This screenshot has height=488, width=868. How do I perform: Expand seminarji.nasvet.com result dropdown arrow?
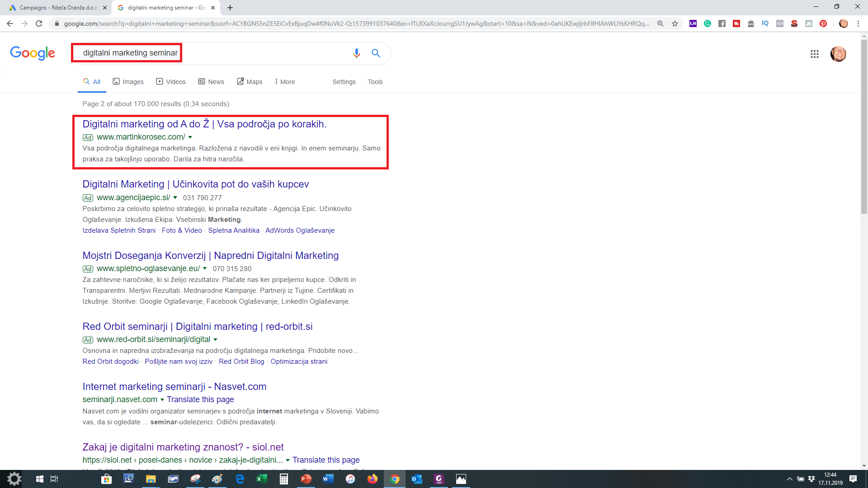click(x=162, y=400)
